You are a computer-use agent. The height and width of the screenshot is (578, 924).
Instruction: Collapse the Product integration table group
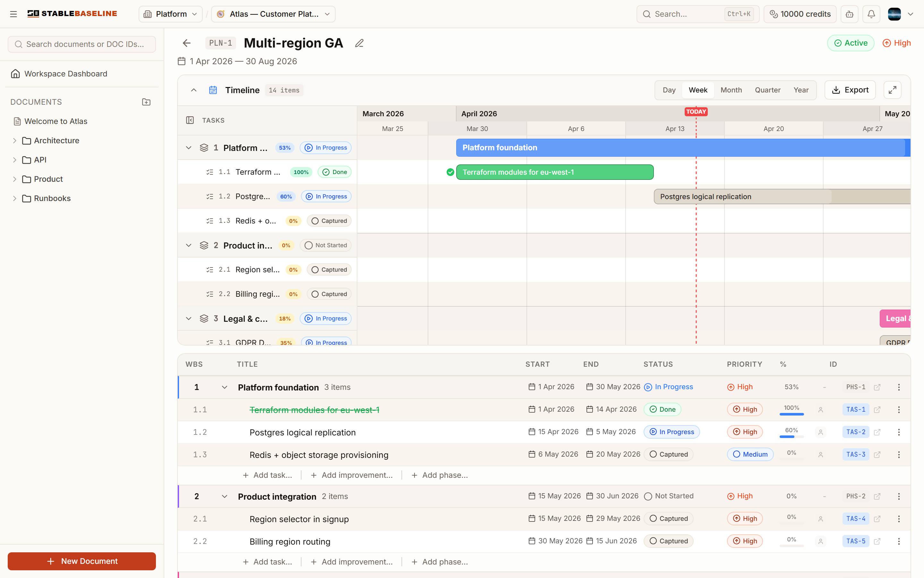coord(225,496)
